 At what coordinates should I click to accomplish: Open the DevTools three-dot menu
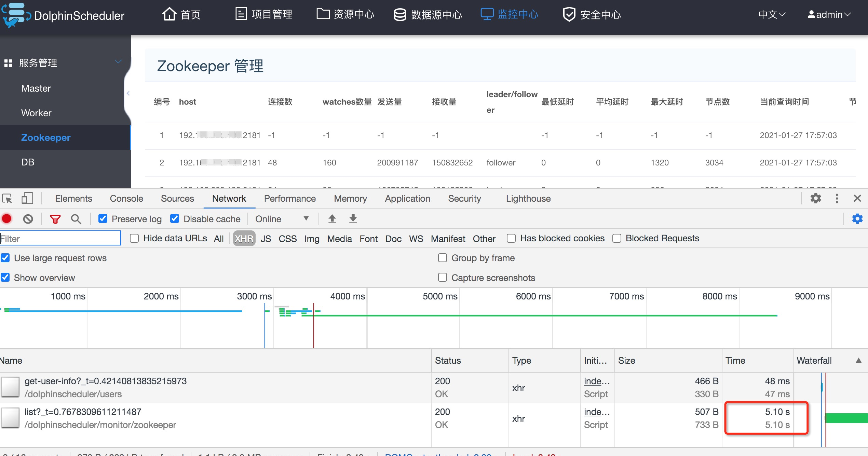click(837, 198)
